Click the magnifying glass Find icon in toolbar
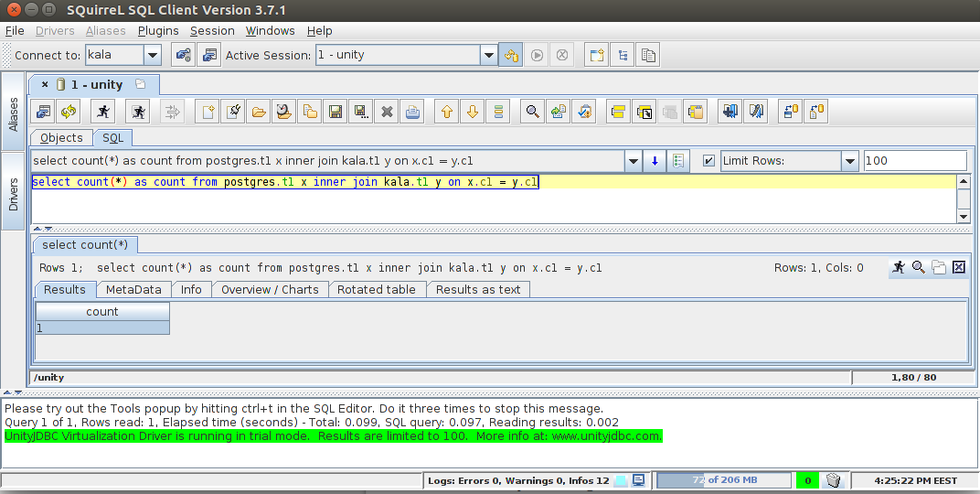The image size is (980, 494). click(531, 112)
